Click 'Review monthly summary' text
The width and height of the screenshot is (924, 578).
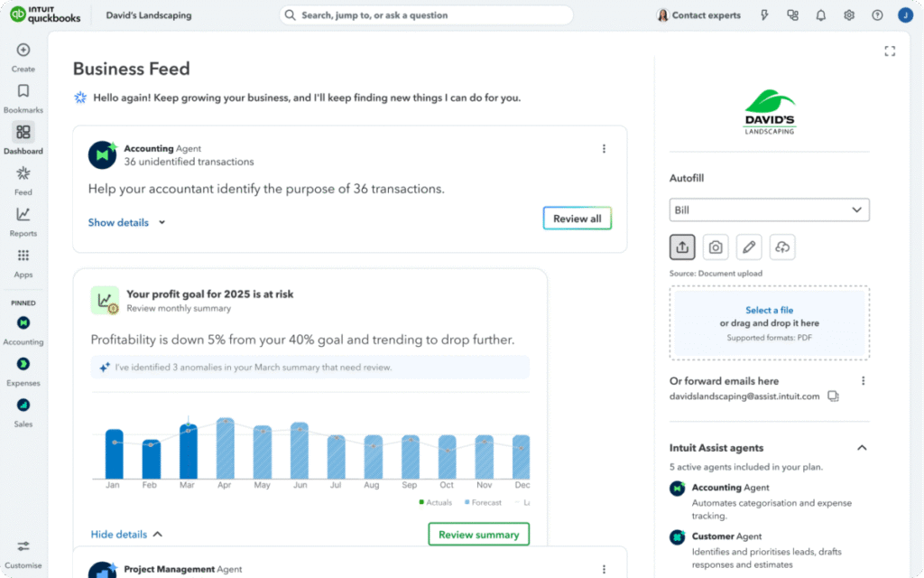pos(179,309)
